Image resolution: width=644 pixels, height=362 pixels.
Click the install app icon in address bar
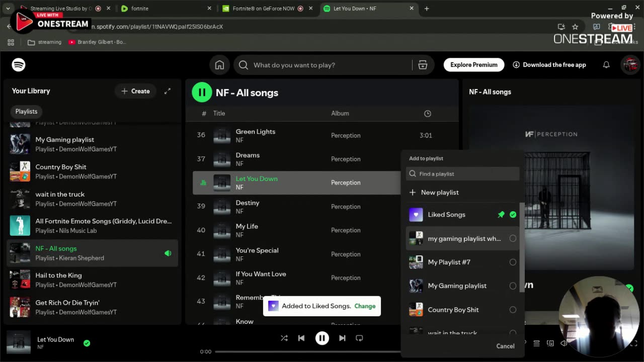tap(561, 27)
